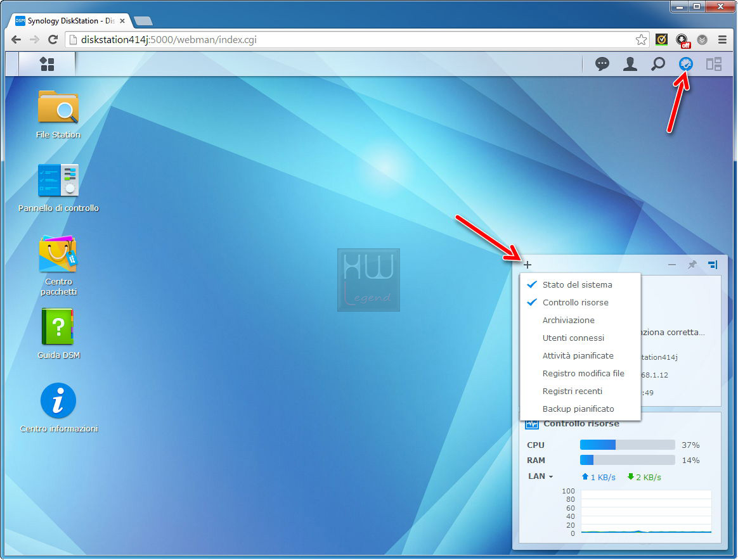Click the browser back arrow
This screenshot has width=738, height=560.
pos(16,40)
